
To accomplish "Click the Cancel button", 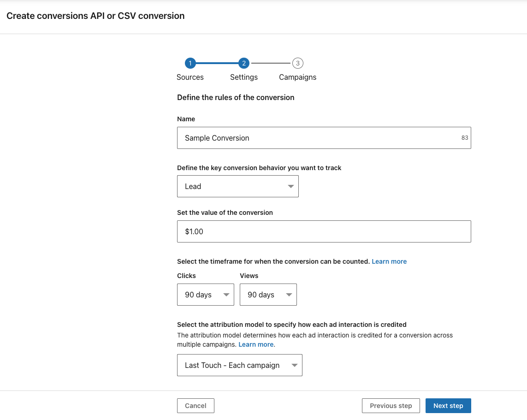I will point(195,406).
